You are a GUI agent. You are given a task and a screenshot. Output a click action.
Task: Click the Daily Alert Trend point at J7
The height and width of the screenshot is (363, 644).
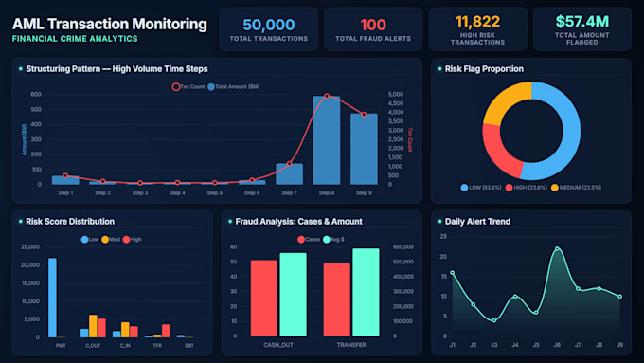click(x=578, y=288)
